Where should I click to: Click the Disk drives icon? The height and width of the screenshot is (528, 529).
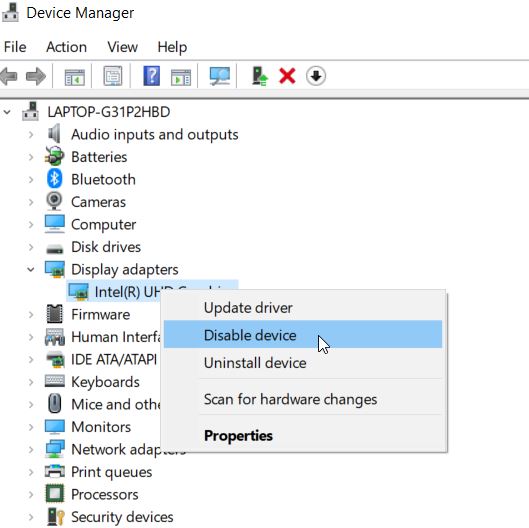(x=54, y=249)
